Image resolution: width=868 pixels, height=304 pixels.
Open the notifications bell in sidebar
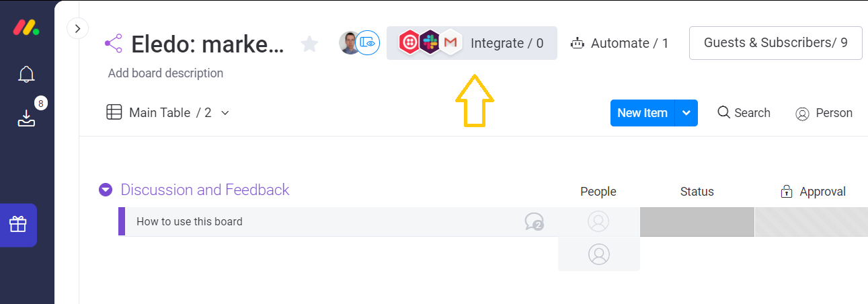tap(26, 74)
